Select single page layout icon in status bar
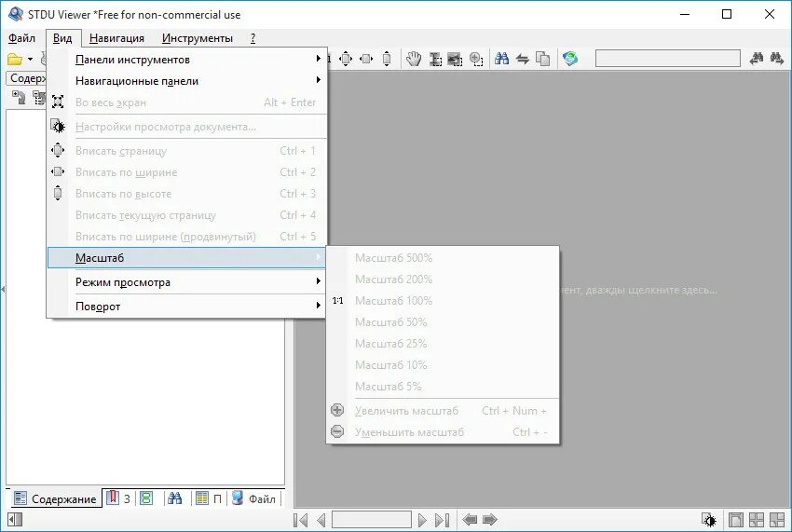Image resolution: width=792 pixels, height=532 pixels. click(x=736, y=520)
